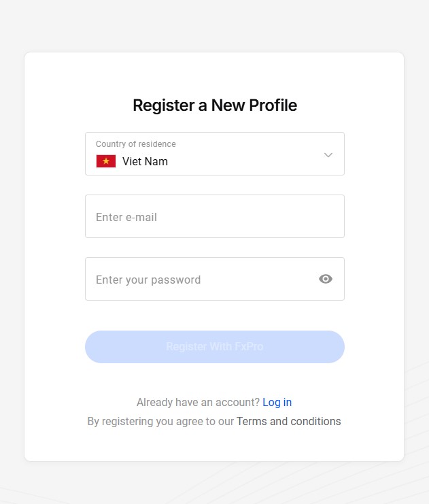Viewport: 429px width, 504px height.
Task: Show password with the eye icon
Action: coord(326,279)
